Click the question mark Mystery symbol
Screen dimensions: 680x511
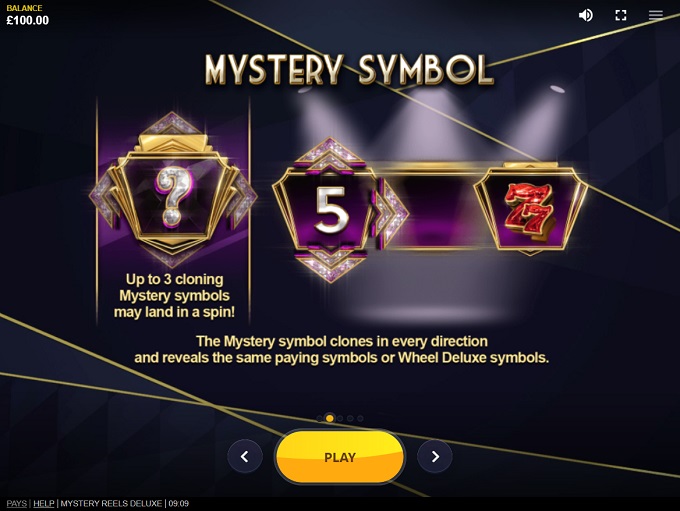(x=173, y=190)
